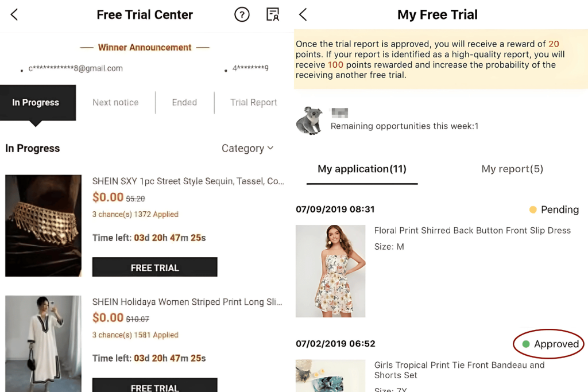Expand the Category filter dropdown
The width and height of the screenshot is (588, 392).
[247, 148]
